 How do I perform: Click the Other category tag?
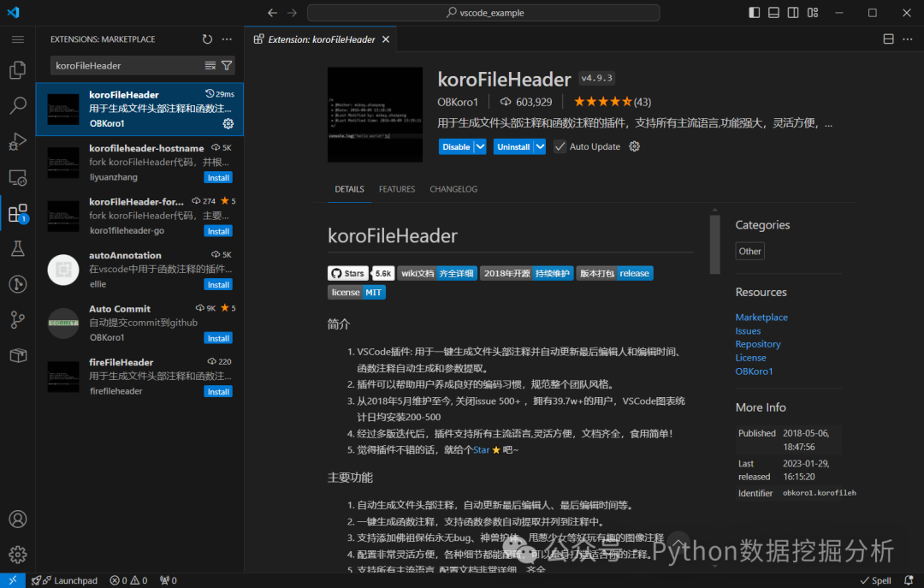(749, 252)
